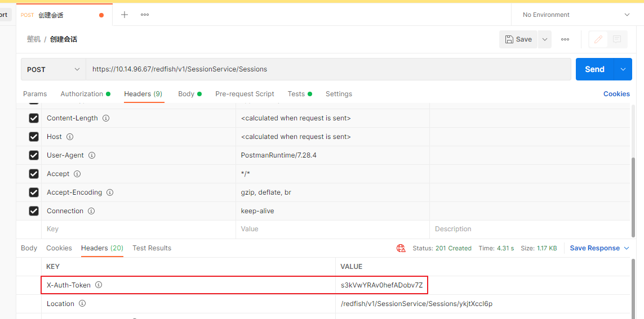644x319 pixels.
Task: Open the Cookies link
Action: tap(616, 94)
